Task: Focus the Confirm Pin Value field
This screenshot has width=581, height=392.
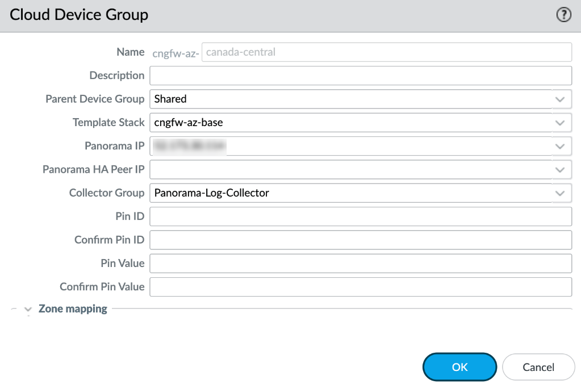Action: point(361,287)
